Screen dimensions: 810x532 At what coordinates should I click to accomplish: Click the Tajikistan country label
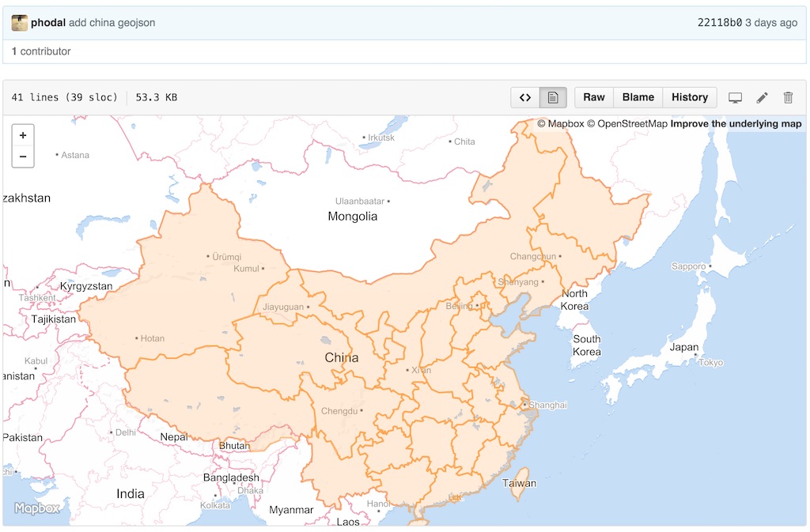tap(54, 319)
